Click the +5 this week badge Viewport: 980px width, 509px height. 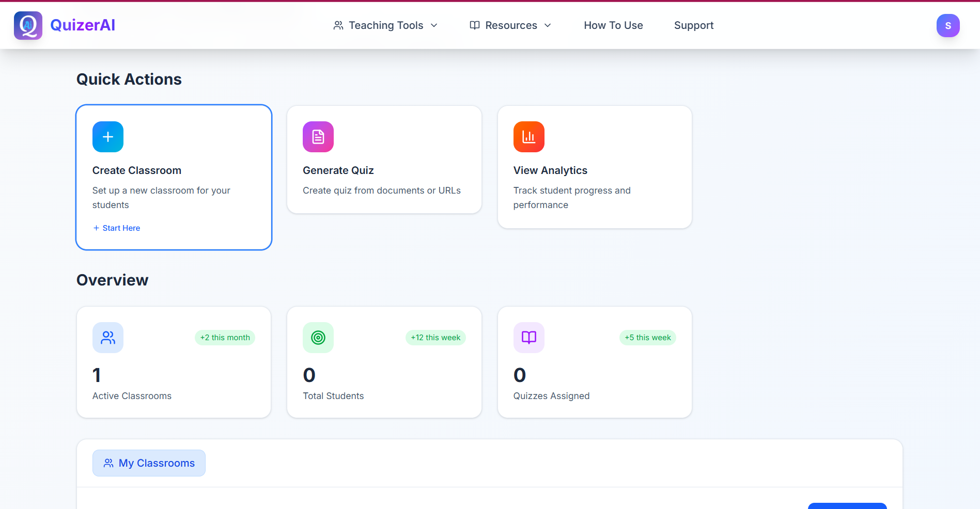648,338
